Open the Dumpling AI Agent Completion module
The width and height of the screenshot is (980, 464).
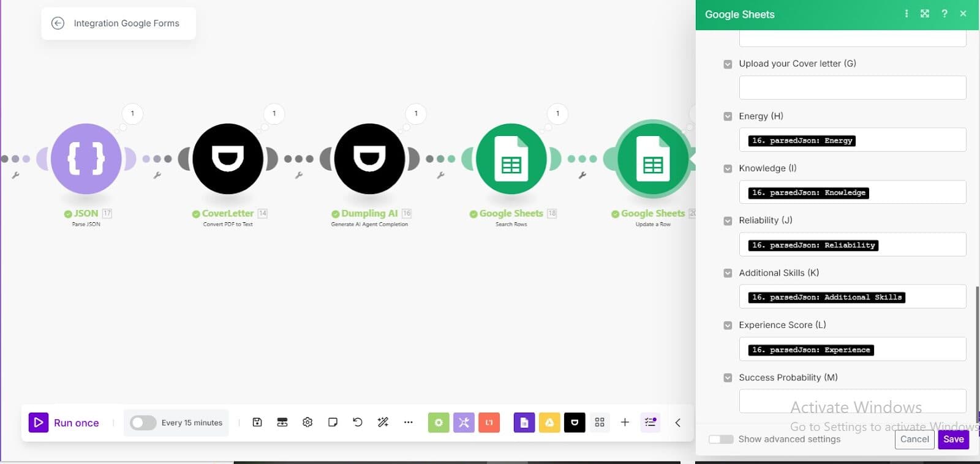[369, 159]
